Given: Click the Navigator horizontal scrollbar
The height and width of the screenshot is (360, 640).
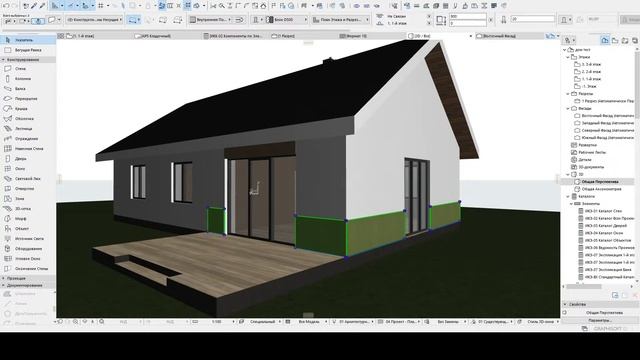Looking at the screenshot, I should point(584,287).
